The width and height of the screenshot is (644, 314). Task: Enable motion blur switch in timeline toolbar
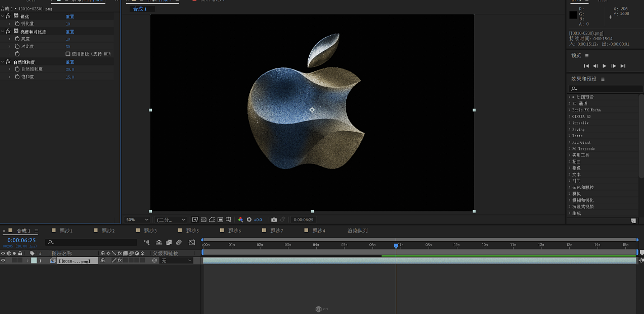coord(179,242)
